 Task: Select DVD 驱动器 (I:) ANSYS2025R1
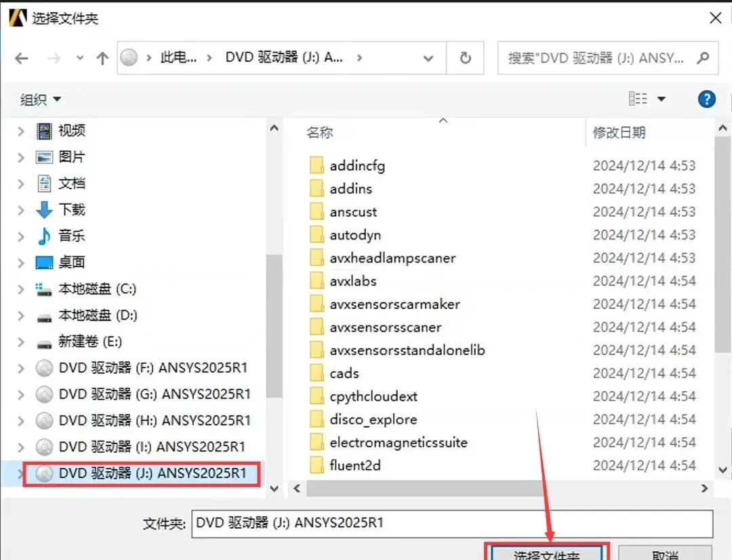coord(152,447)
